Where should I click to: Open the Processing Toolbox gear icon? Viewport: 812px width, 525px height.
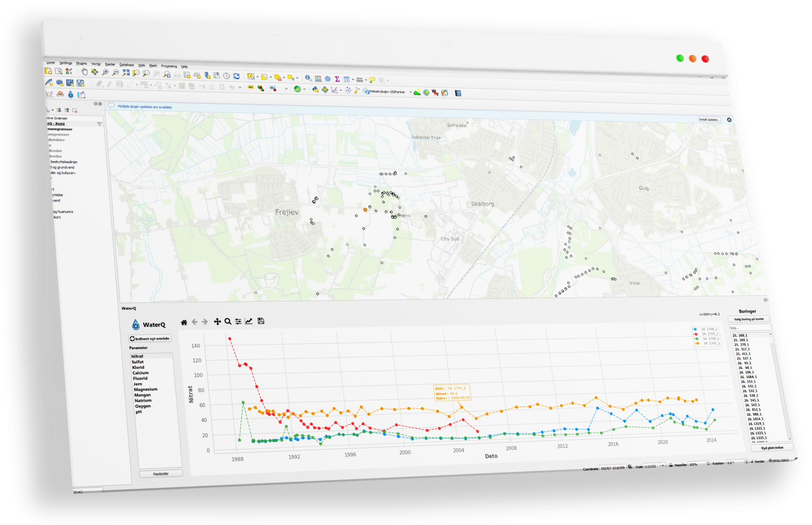(328, 79)
